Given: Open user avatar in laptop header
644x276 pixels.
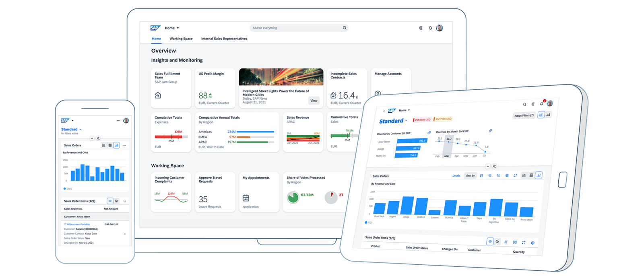Looking at the screenshot, I should tap(440, 28).
